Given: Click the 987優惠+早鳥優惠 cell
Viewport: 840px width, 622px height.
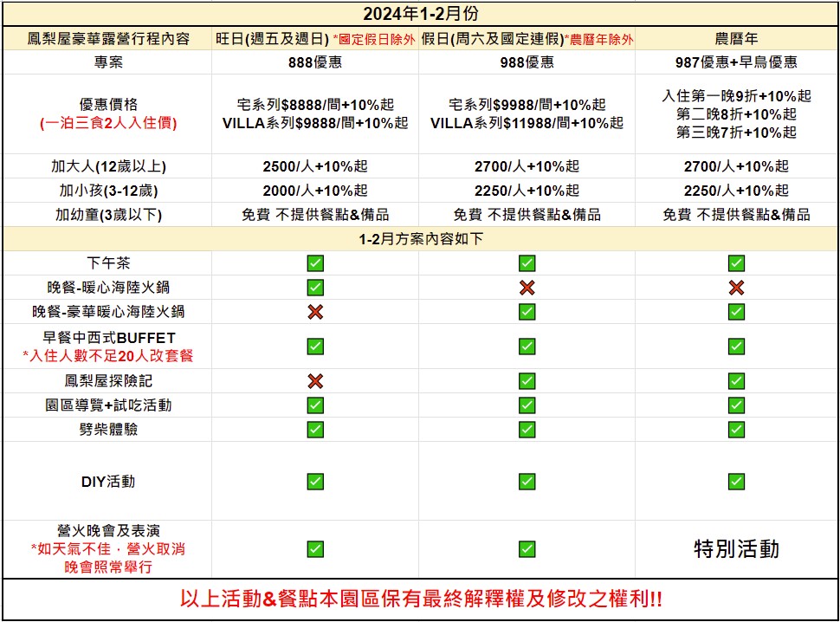Looking at the screenshot, I should point(737,62).
